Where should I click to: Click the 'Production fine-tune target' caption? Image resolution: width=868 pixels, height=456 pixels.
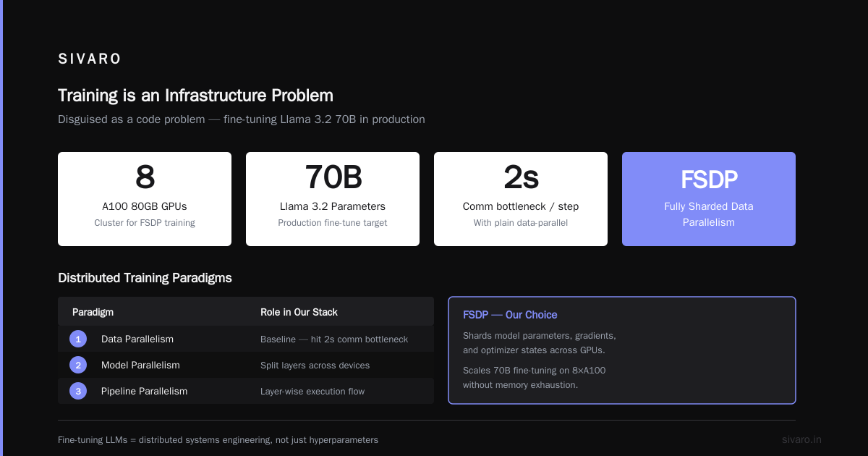pos(333,223)
